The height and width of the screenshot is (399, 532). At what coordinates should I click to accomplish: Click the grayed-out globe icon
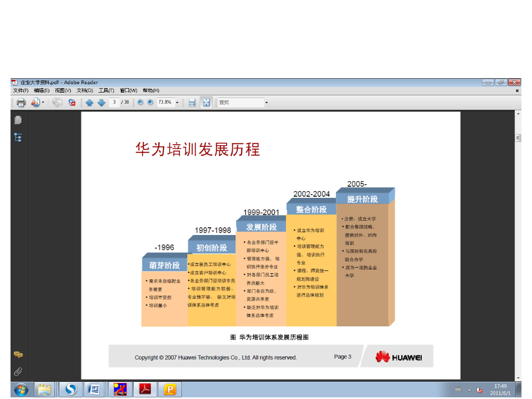57,102
